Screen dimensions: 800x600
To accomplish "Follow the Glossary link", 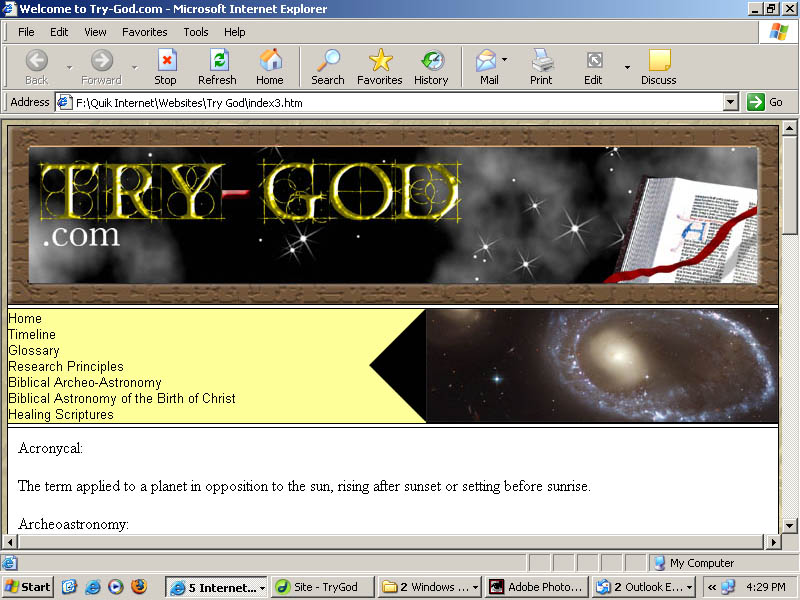I will click(34, 351).
